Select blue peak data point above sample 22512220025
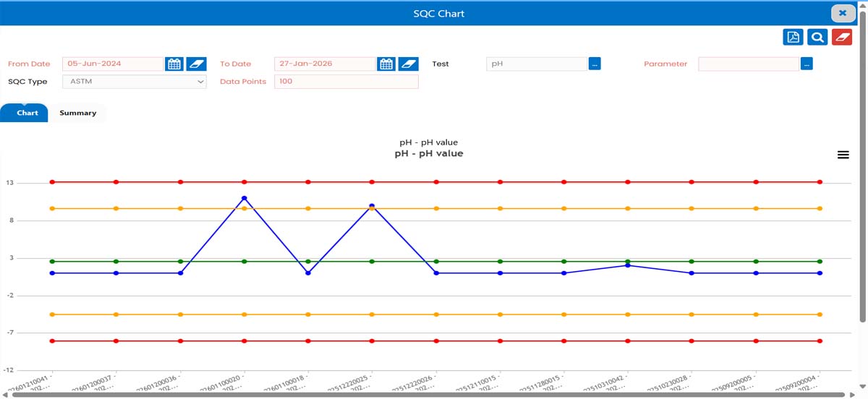This screenshot has width=868, height=399. pos(372,206)
